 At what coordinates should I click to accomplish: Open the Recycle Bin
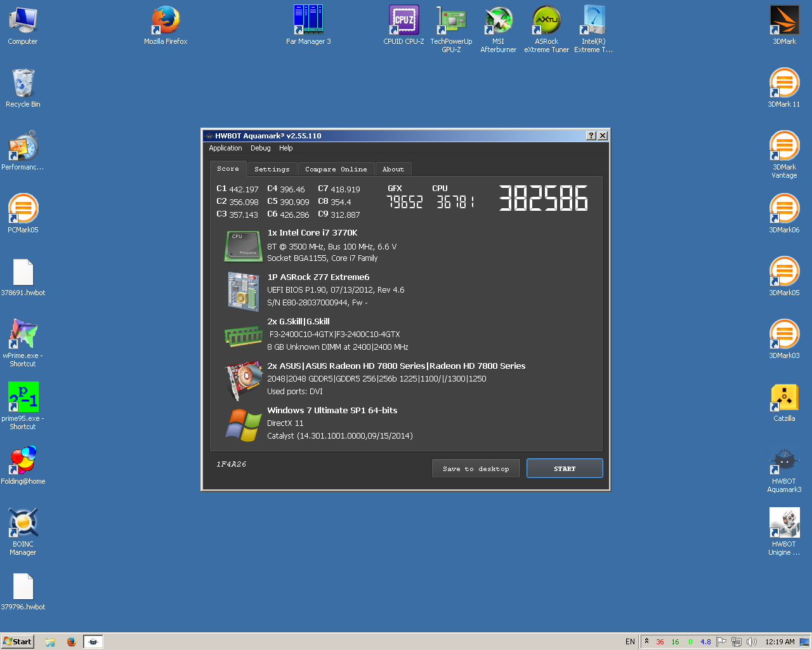point(23,88)
